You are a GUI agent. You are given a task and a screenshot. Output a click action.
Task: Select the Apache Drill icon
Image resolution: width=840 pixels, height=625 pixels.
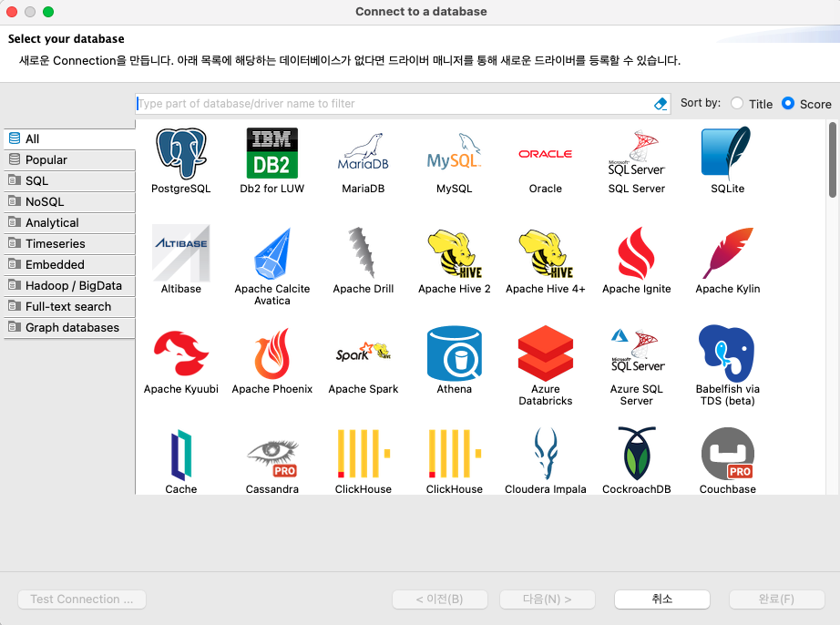[x=364, y=253]
